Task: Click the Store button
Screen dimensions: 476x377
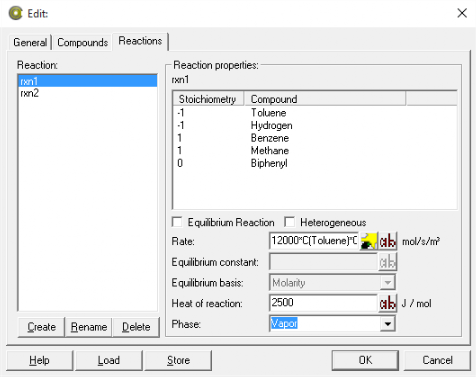Action: (178, 360)
